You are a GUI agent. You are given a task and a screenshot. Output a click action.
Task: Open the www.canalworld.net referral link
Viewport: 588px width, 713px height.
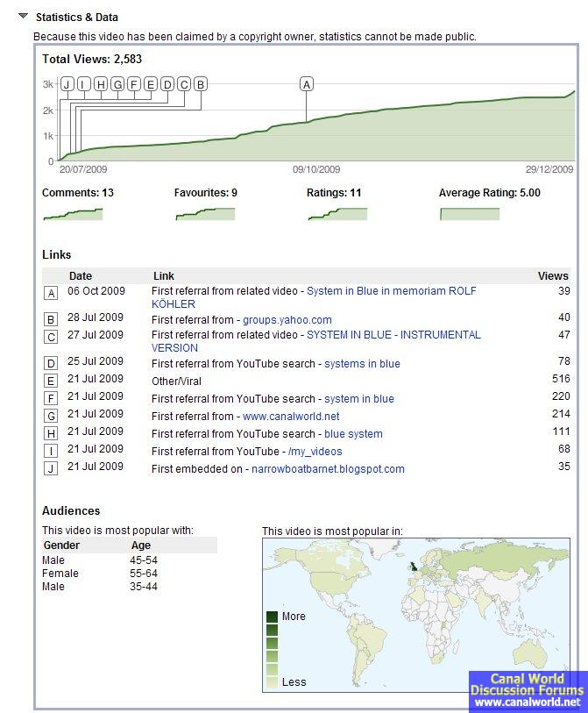(x=291, y=417)
